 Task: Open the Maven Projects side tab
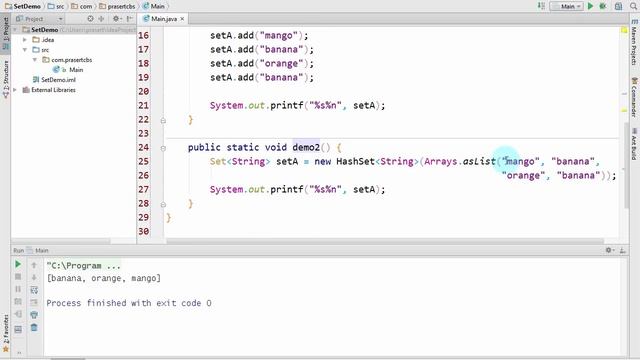pos(635,42)
